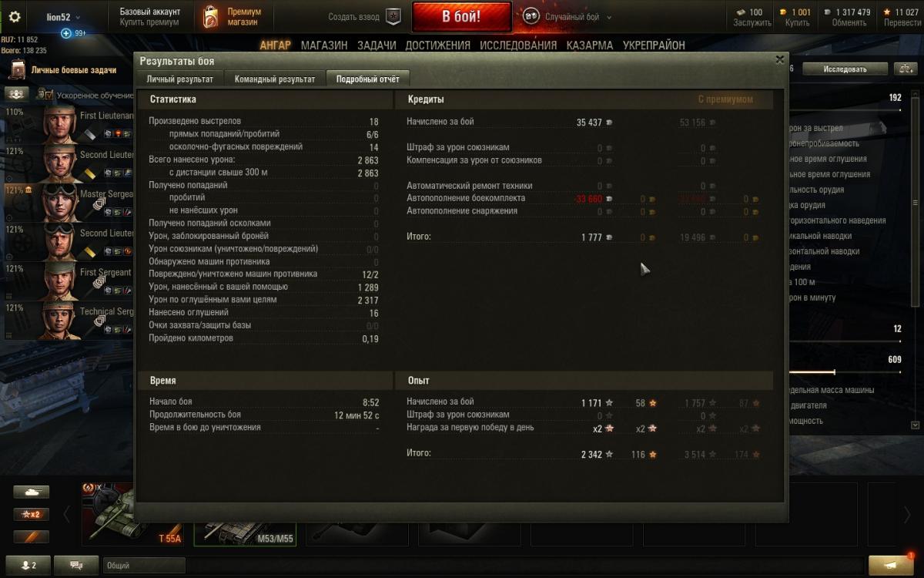Image resolution: width=924 pixels, height=578 pixels.
Task: Select the T 55A tank thumbnail
Action: [x=134, y=514]
